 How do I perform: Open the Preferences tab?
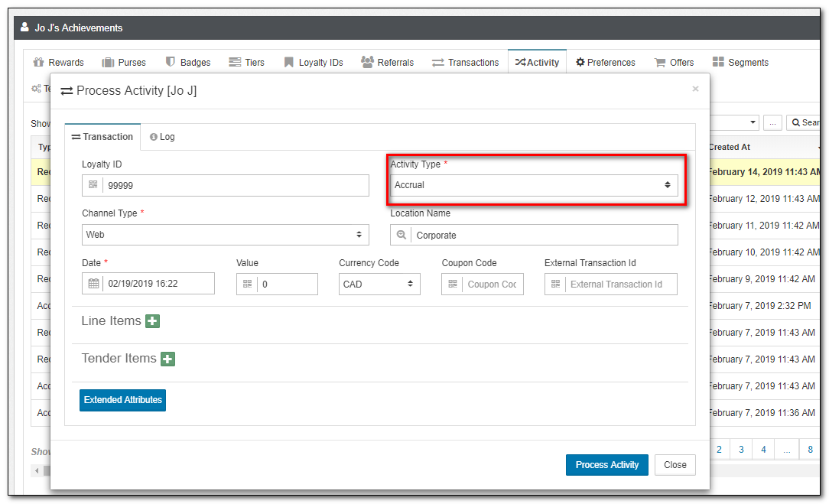(606, 63)
